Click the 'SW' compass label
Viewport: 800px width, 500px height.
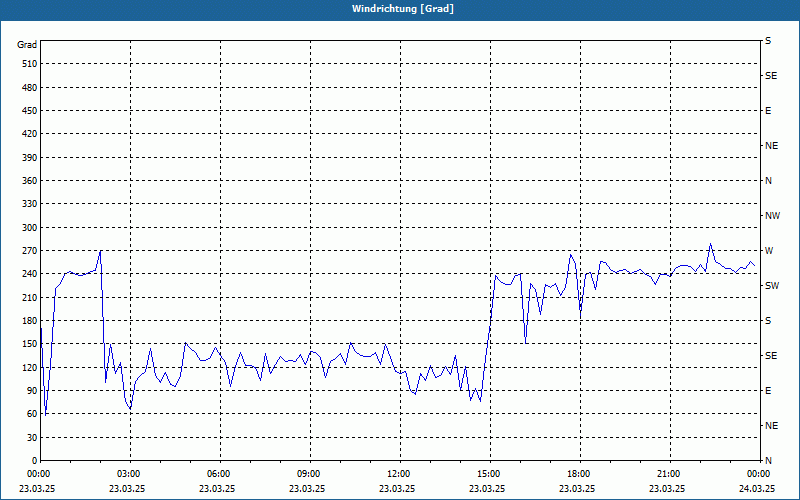coord(772,286)
